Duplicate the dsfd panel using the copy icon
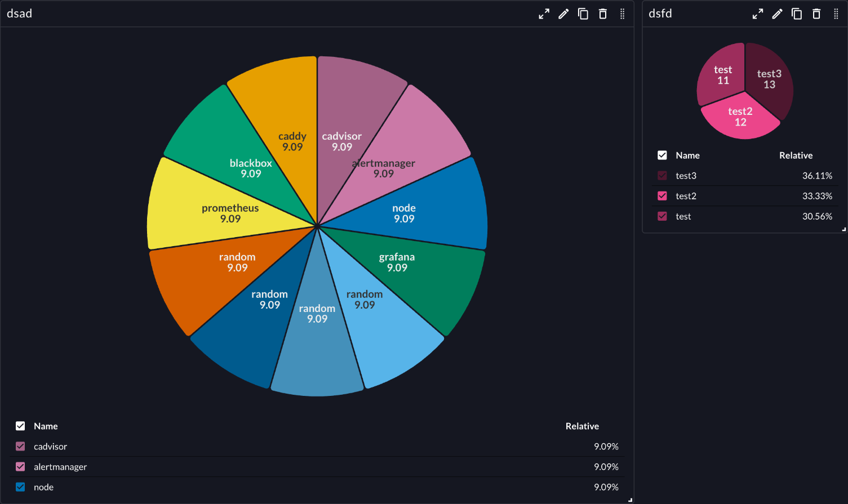 797,14
